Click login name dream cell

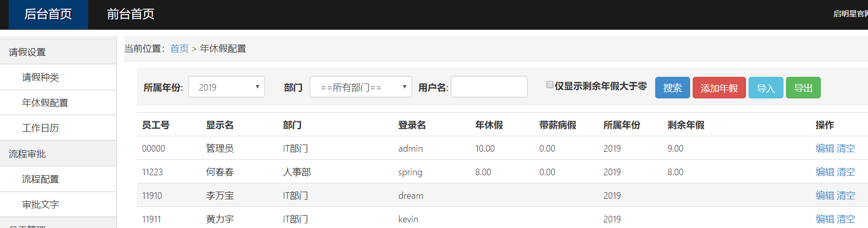pyautogui.click(x=411, y=196)
